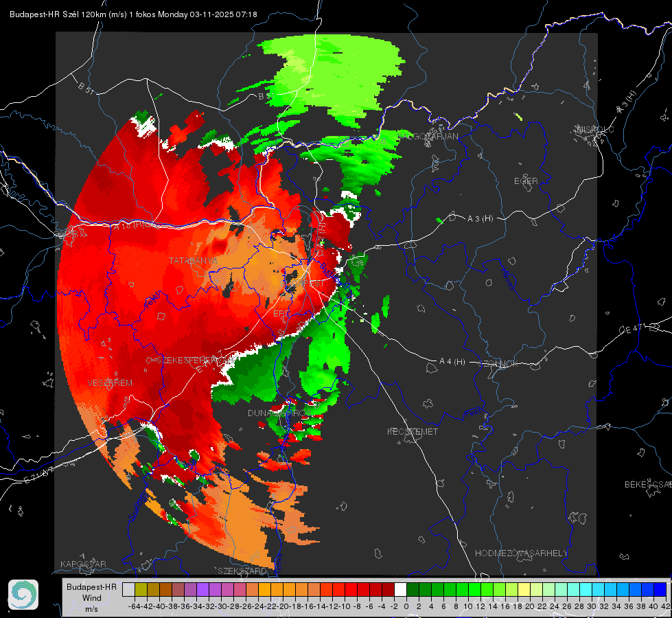This screenshot has height=618, width=672.
Task: Click the KECSKEMET city label
Action: coord(413,431)
